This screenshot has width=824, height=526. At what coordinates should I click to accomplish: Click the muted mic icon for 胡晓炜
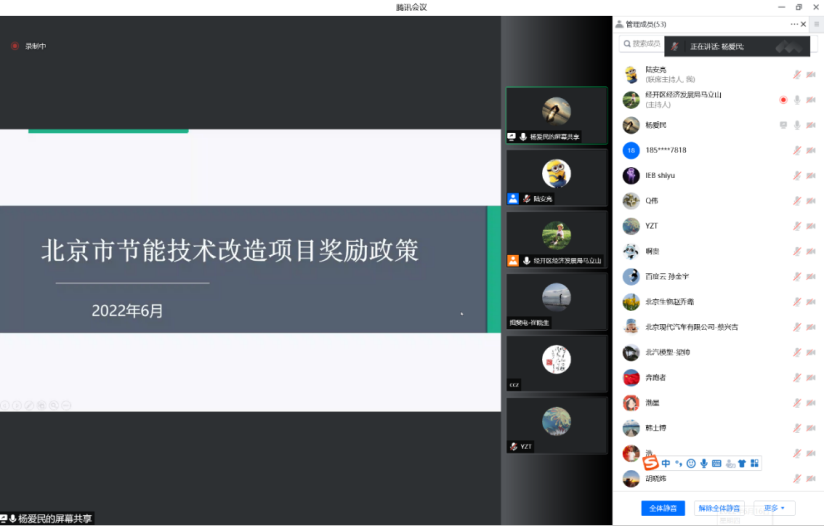pos(797,478)
